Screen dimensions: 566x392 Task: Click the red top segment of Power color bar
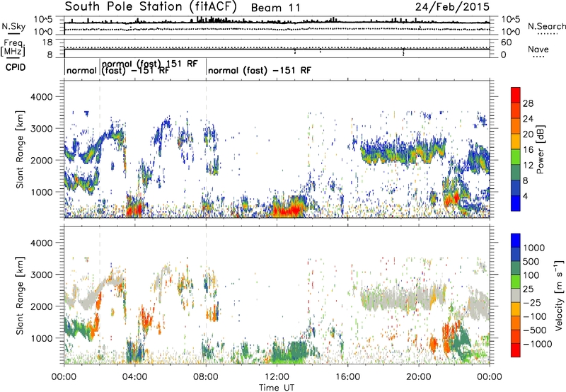pyautogui.click(x=516, y=95)
